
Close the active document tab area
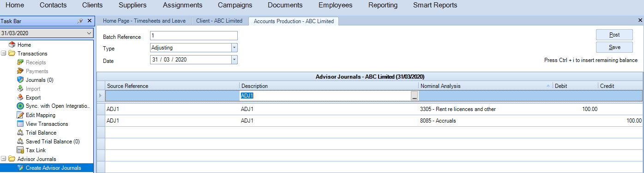tap(640, 20)
